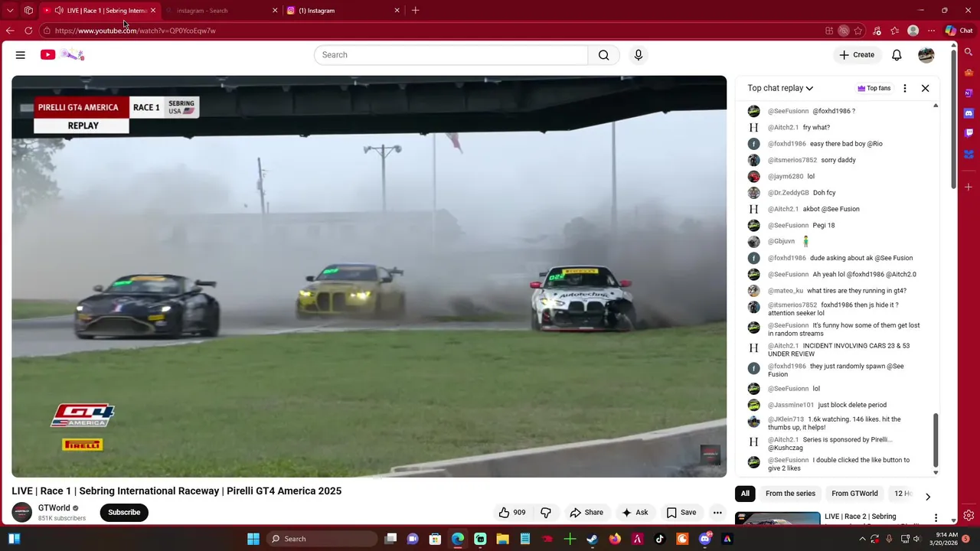Select the All filter chip
Image resolution: width=980 pixels, height=551 pixels.
(x=745, y=494)
